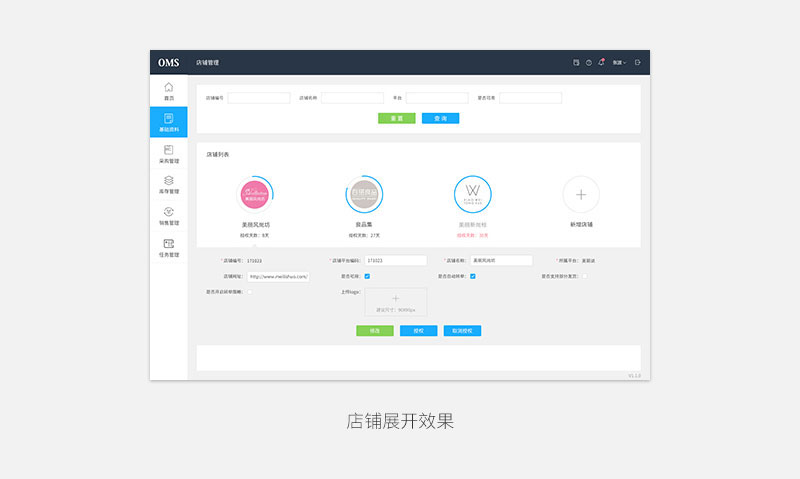The image size is (800, 479).
Task: Expand the user account dropdown in top bar
Action: point(619,62)
